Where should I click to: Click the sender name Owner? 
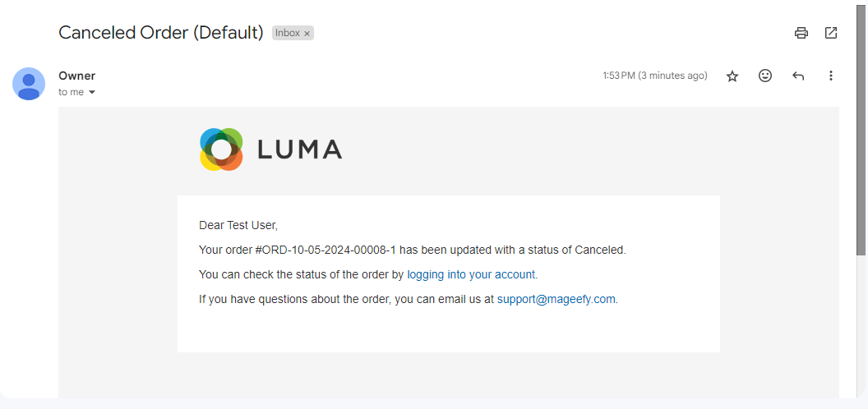coord(76,76)
